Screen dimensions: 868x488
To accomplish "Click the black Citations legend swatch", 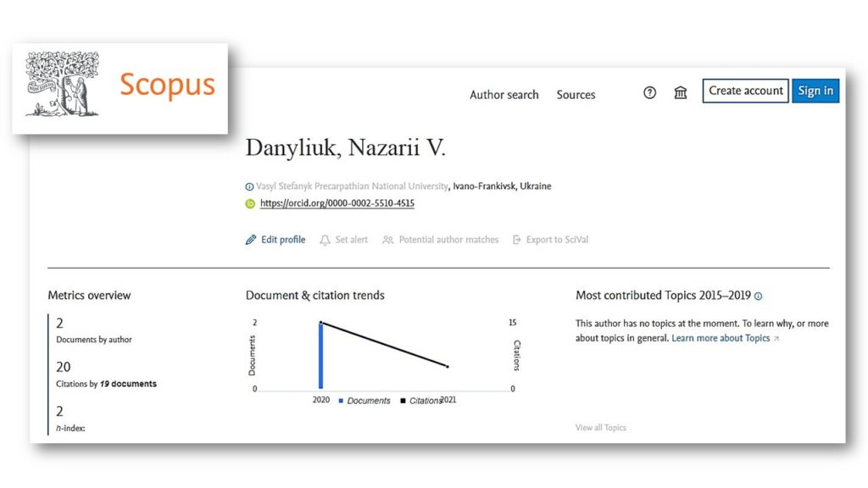I will point(403,401).
